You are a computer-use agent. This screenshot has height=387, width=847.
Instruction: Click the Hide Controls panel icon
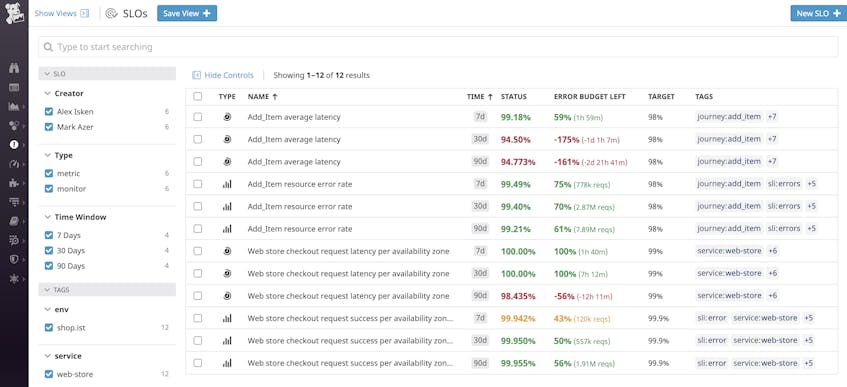[197, 75]
